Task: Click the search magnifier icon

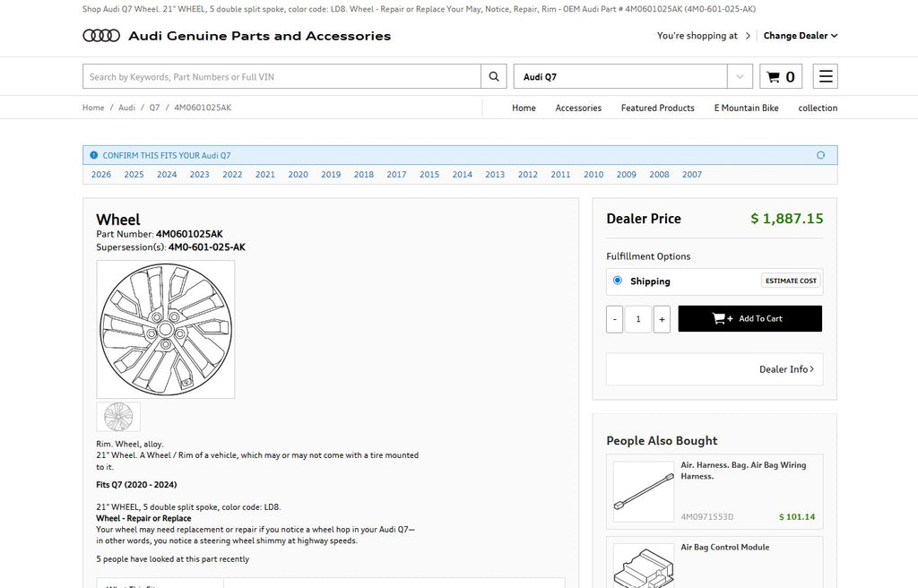Action: click(x=493, y=77)
